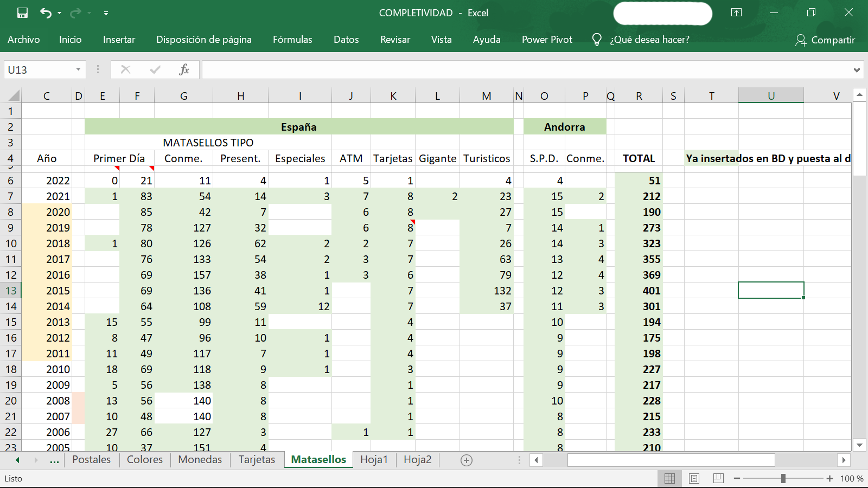
Task: Click the Compartir share button
Action: pyautogui.click(x=825, y=40)
